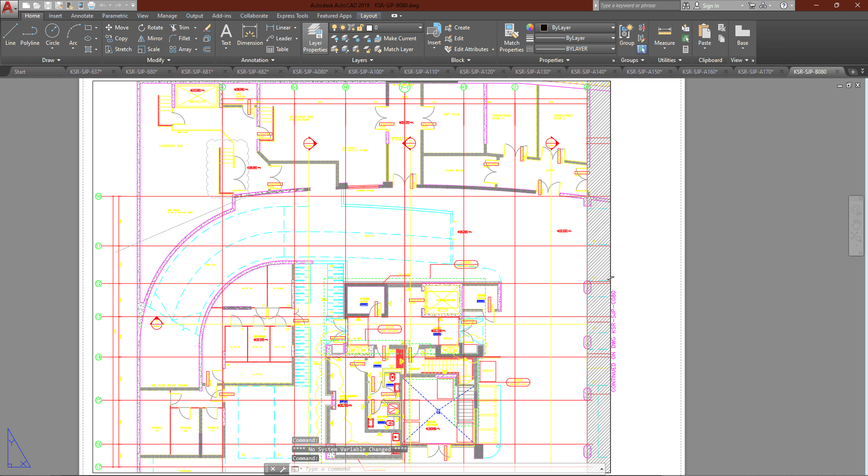Toggle the lock on layer 0
The image size is (868, 476).
[x=360, y=28]
